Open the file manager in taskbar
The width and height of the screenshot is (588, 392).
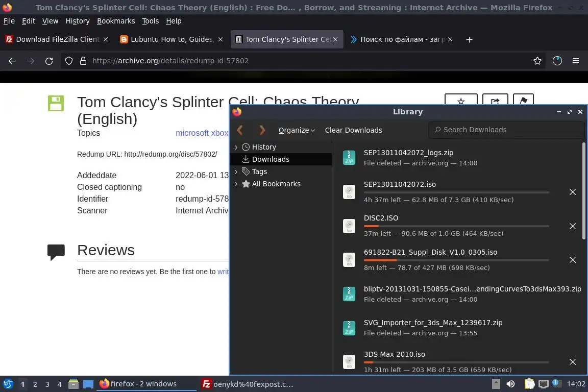click(x=73, y=384)
